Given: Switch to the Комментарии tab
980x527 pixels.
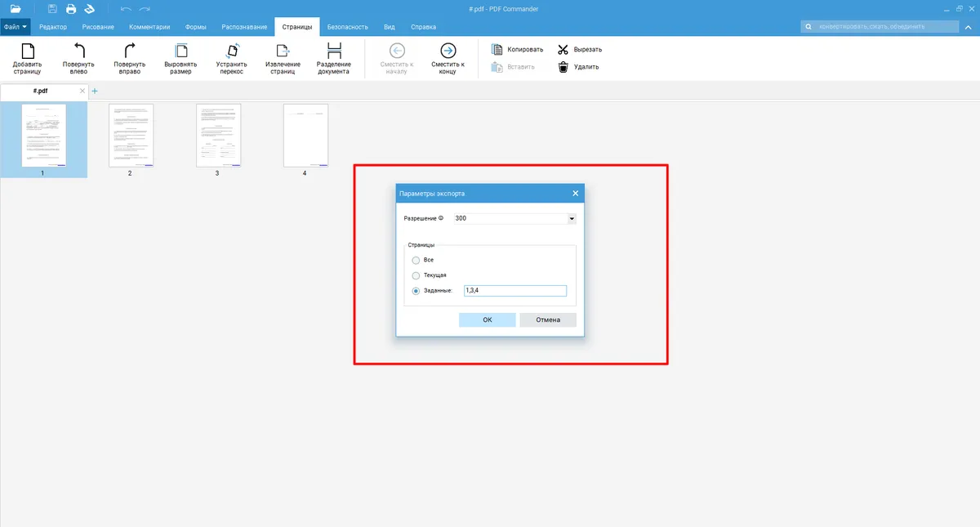Looking at the screenshot, I should pos(149,27).
